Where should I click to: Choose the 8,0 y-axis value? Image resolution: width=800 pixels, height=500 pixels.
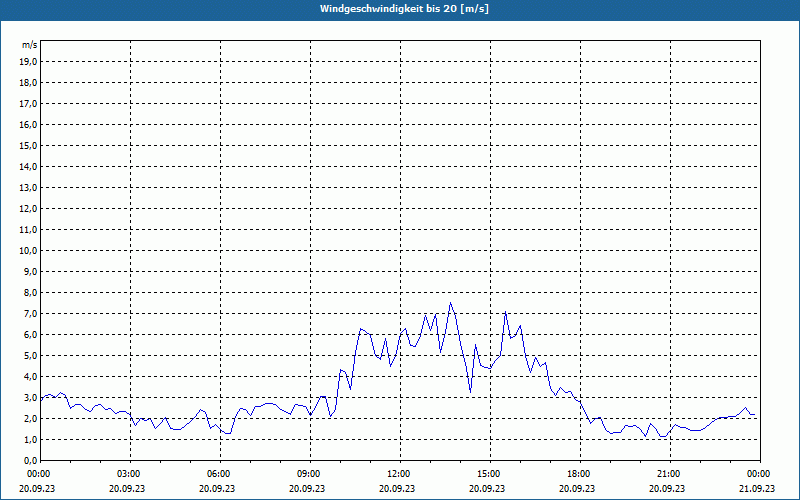[x=31, y=292]
